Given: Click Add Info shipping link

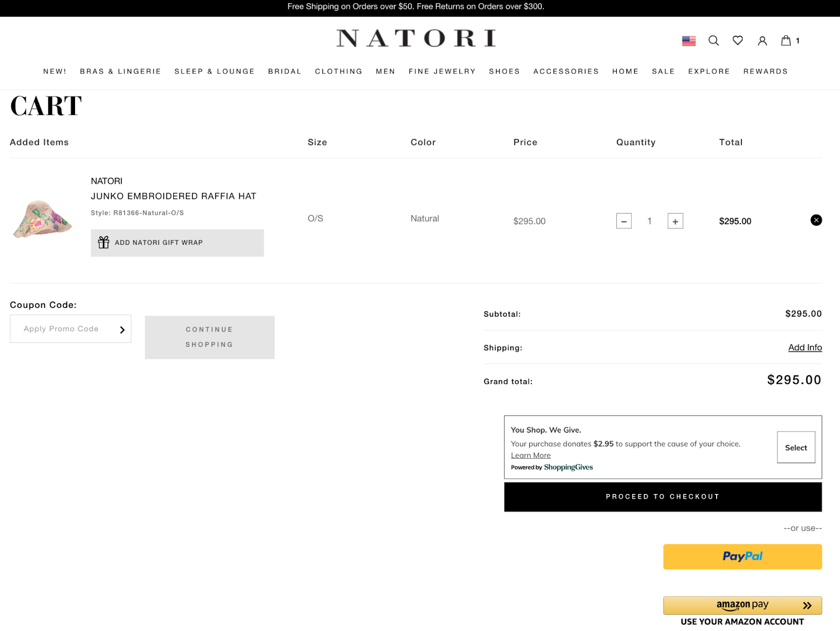Looking at the screenshot, I should pyautogui.click(x=805, y=348).
